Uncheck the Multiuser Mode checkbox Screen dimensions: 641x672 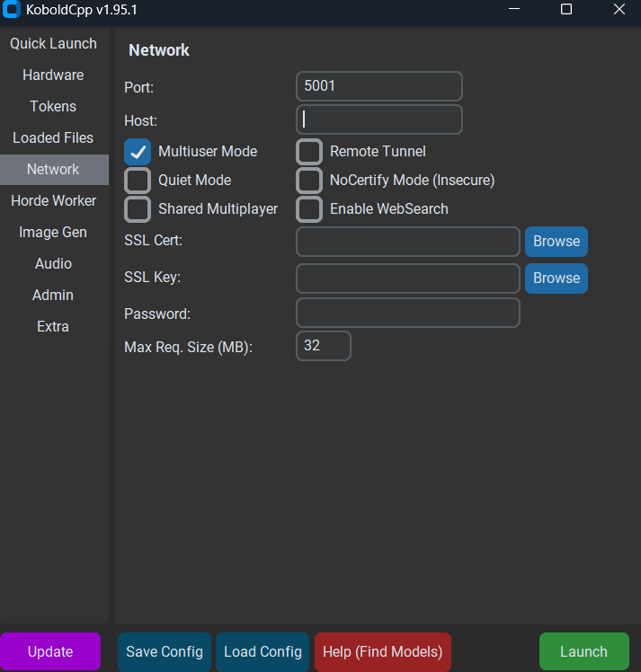pos(138,152)
